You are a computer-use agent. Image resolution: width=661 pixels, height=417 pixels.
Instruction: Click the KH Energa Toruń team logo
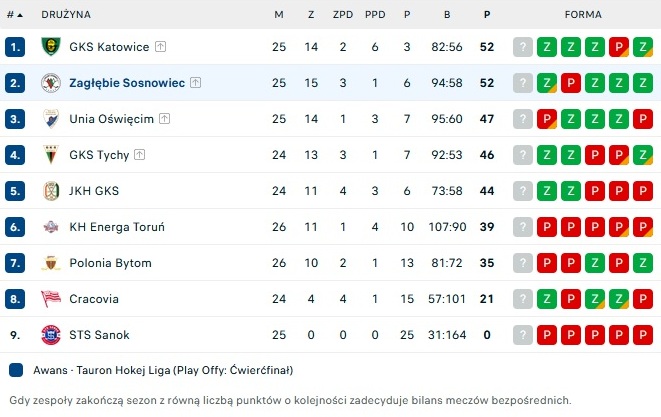(x=51, y=227)
